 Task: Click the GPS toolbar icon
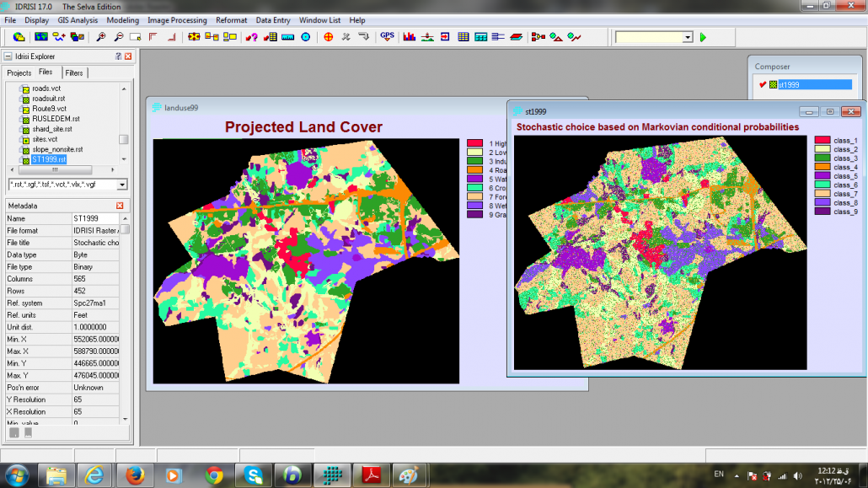click(x=387, y=37)
